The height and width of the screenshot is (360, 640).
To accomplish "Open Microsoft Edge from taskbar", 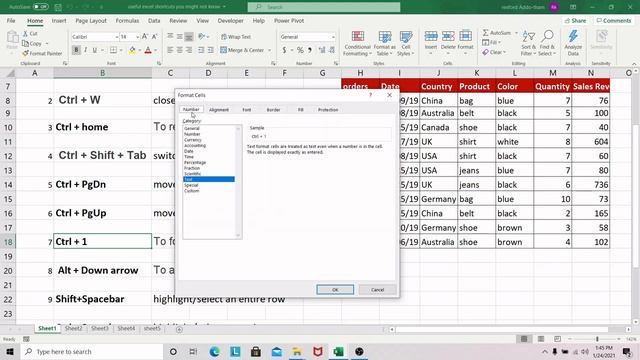I will 214,351.
